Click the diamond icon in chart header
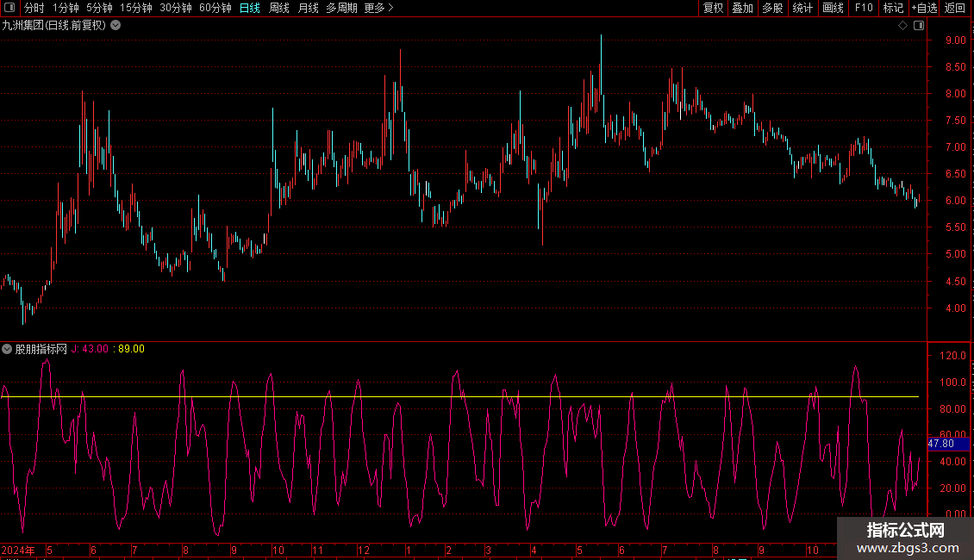This screenshot has width=974, height=560. point(902,26)
